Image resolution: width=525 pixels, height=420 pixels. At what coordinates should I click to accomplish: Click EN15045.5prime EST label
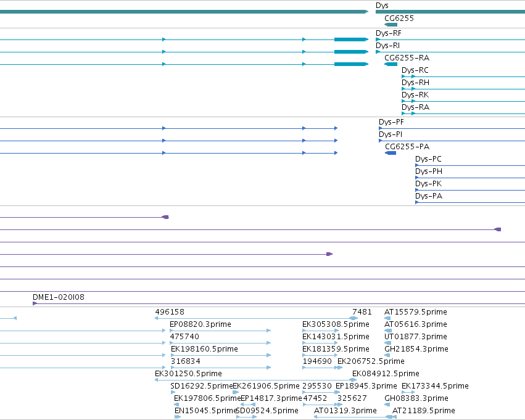pos(205,411)
